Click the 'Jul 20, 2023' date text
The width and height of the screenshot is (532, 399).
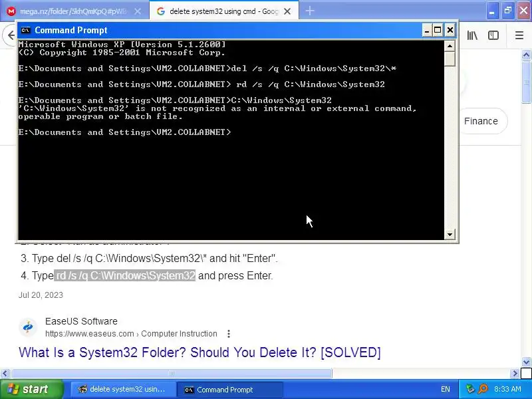click(41, 295)
